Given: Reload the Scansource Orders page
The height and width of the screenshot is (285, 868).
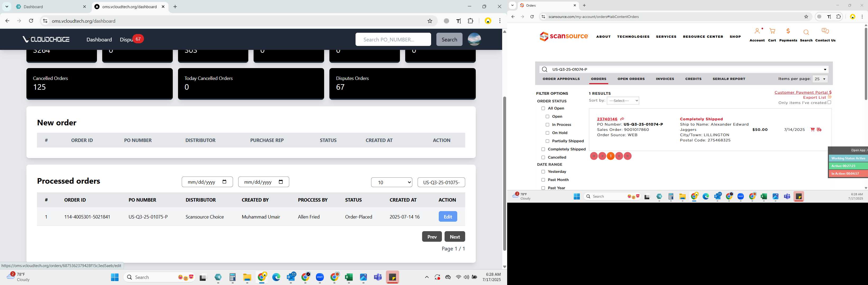Looking at the screenshot, I should (532, 16).
